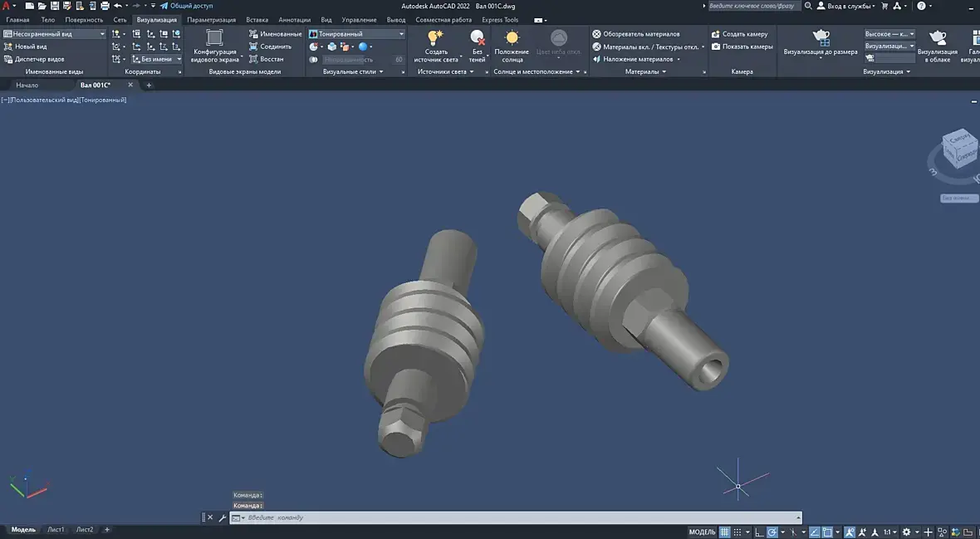The width and height of the screenshot is (980, 539).
Task: Toggle polar tracking in status bar
Action: tap(772, 532)
